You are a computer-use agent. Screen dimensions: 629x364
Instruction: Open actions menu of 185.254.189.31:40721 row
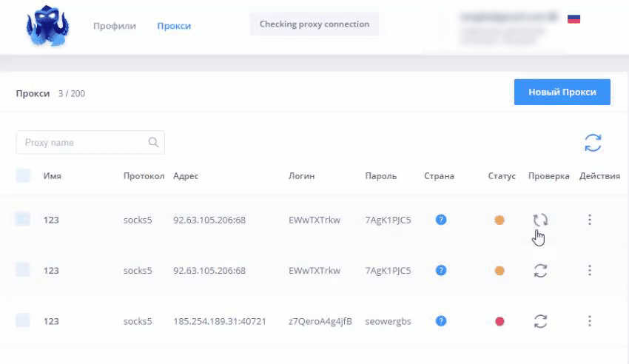point(589,320)
